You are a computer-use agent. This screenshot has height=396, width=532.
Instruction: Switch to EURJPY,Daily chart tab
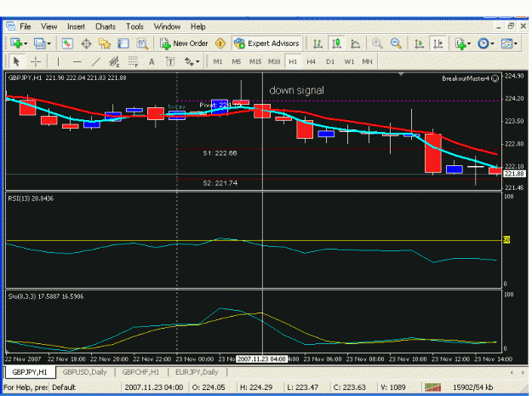coord(197,372)
